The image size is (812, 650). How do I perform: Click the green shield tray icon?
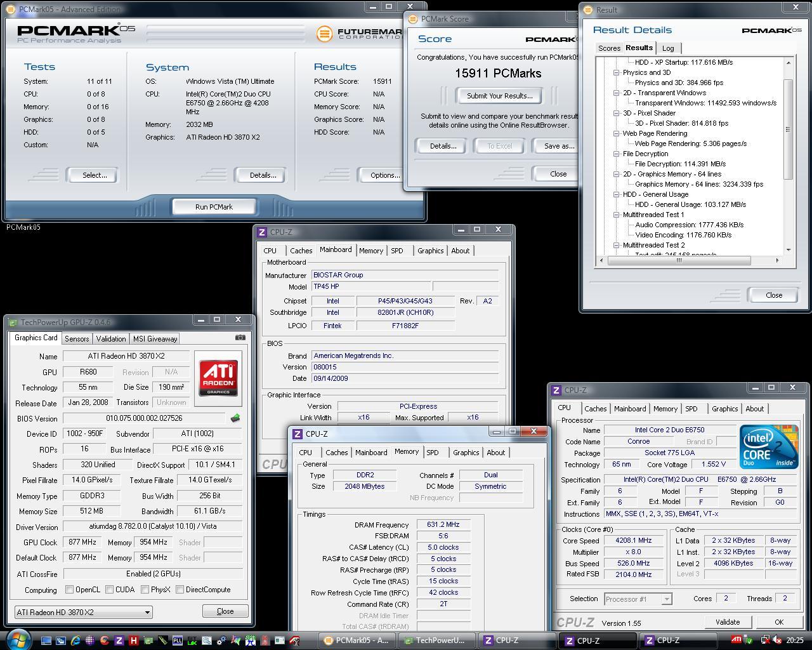(749, 640)
